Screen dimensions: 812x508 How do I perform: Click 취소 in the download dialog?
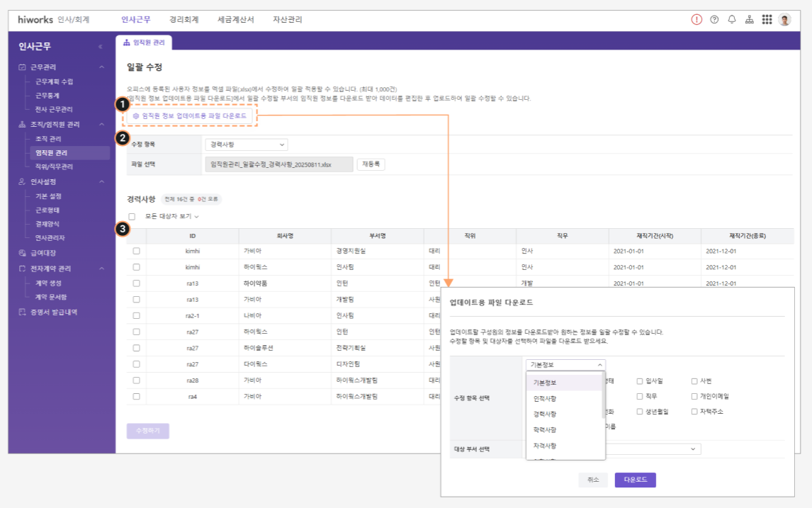593,480
